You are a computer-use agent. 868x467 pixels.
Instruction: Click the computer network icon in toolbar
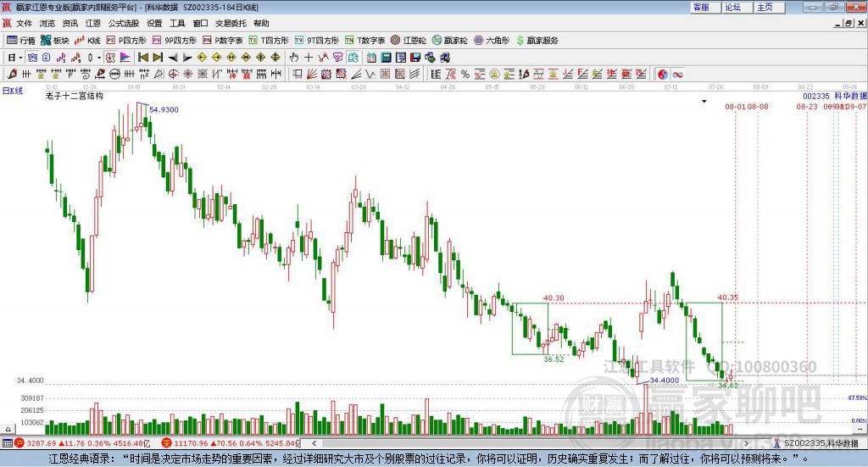coord(430,58)
